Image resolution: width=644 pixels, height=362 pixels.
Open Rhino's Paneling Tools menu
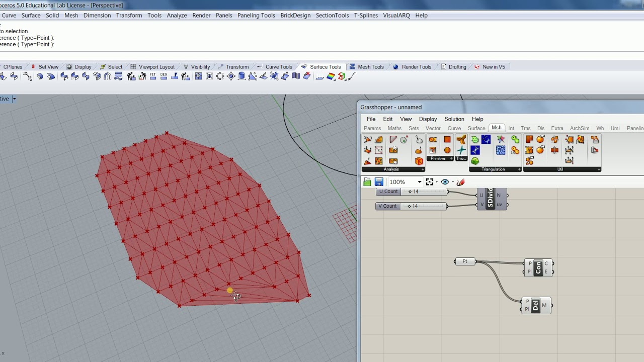click(256, 16)
